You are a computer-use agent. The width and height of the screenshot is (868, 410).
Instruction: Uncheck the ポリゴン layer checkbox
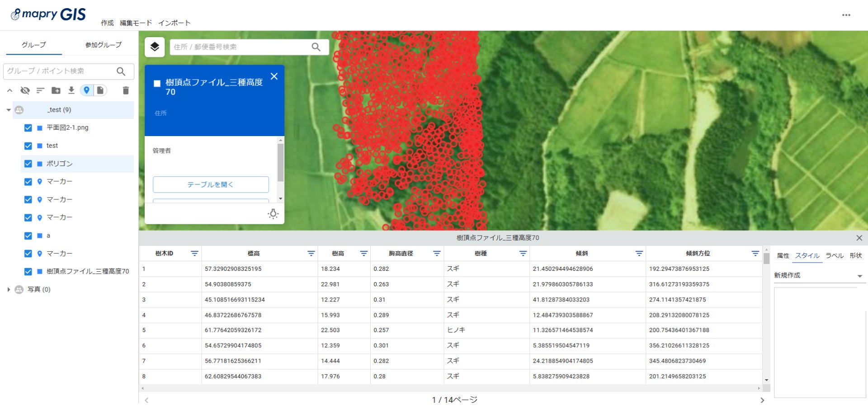point(28,164)
